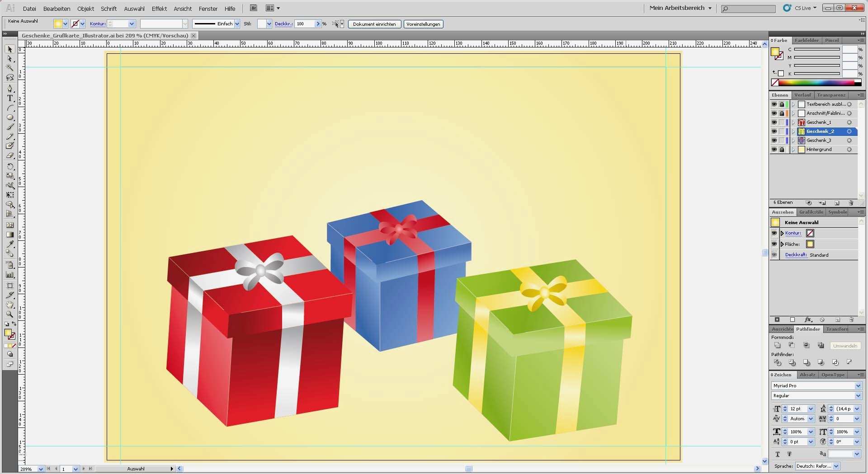Screen dimensions: 868x474
Task: Select the Rotate tool
Action: pos(10,166)
